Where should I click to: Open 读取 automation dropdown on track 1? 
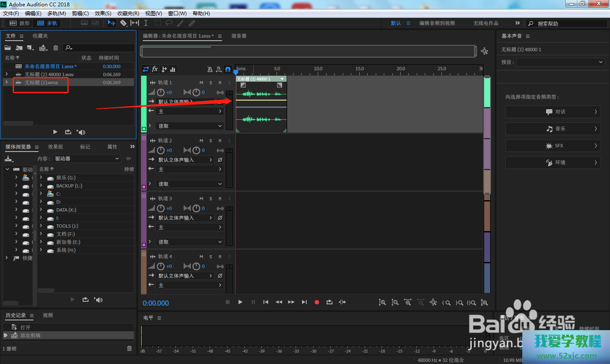pos(190,126)
